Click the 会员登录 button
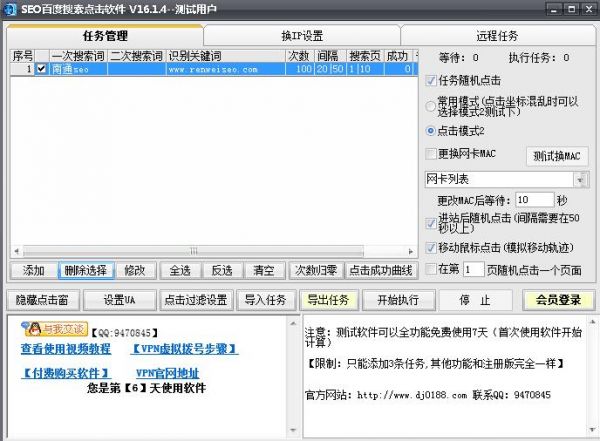Viewport: 600px width, 441px height. click(x=557, y=299)
